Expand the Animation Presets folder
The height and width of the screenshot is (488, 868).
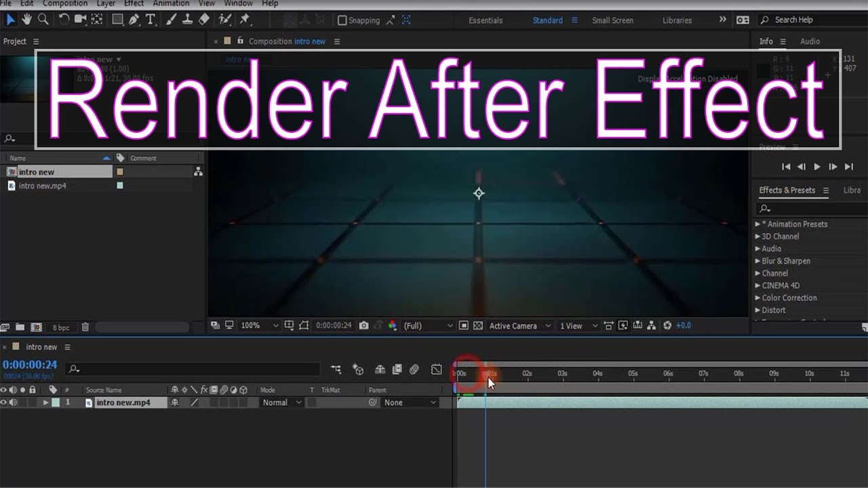[758, 224]
